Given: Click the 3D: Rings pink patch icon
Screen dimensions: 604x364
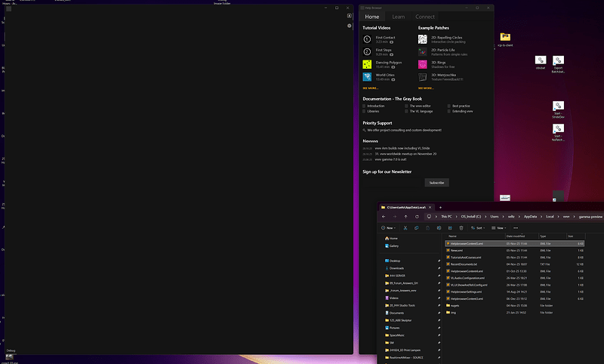Looking at the screenshot, I should [x=423, y=64].
